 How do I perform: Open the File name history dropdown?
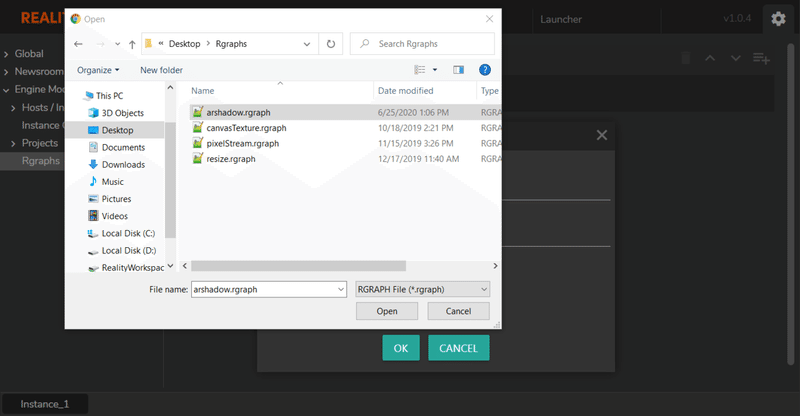341,289
